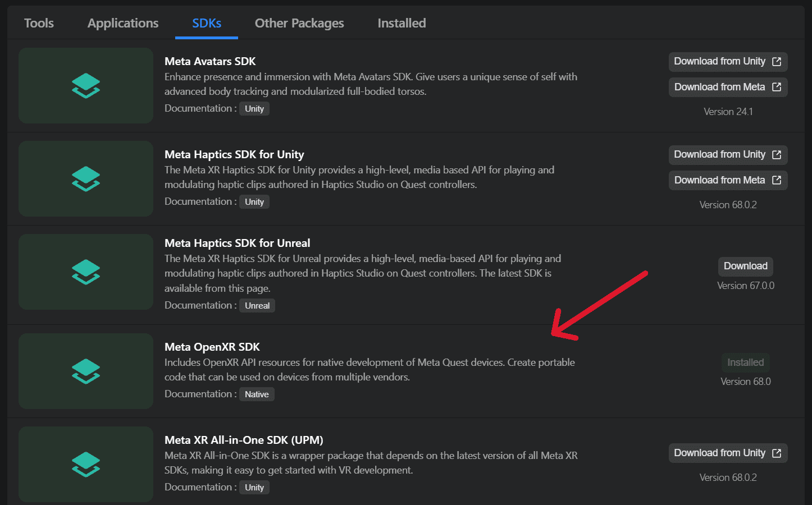This screenshot has height=505, width=812.
Task: Download Meta XR All-in-One SDK from Unity
Action: point(728,453)
